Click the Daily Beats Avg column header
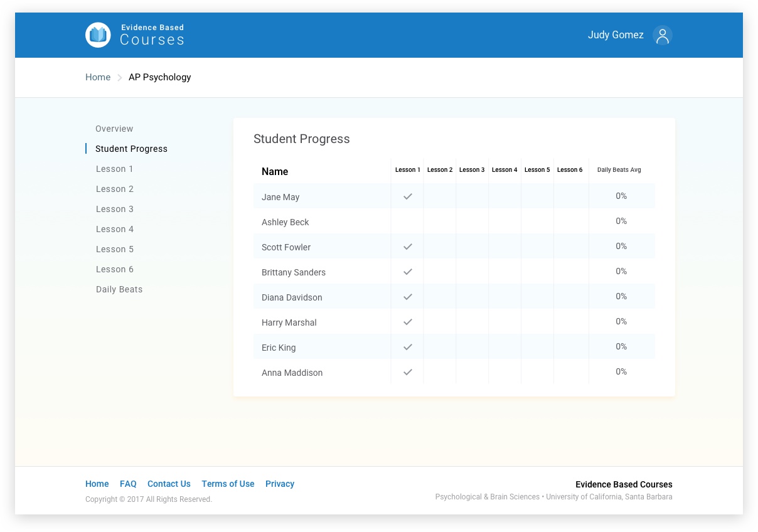This screenshot has height=532, width=758. [x=619, y=170]
